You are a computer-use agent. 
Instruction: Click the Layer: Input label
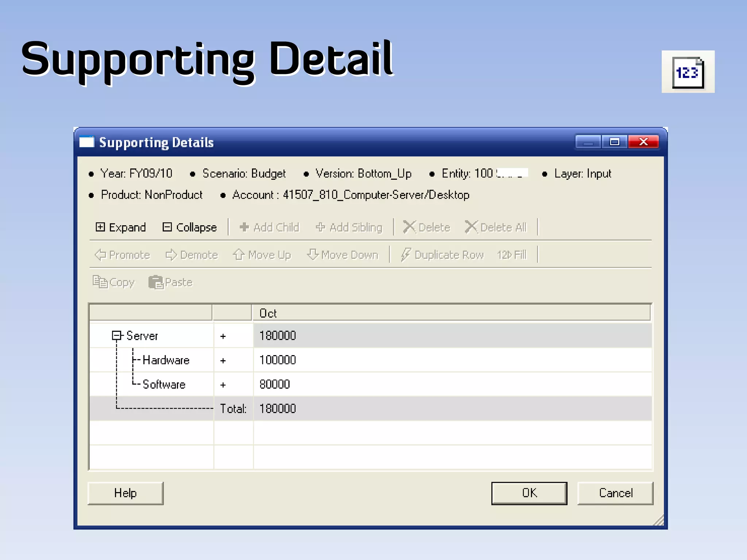(583, 174)
